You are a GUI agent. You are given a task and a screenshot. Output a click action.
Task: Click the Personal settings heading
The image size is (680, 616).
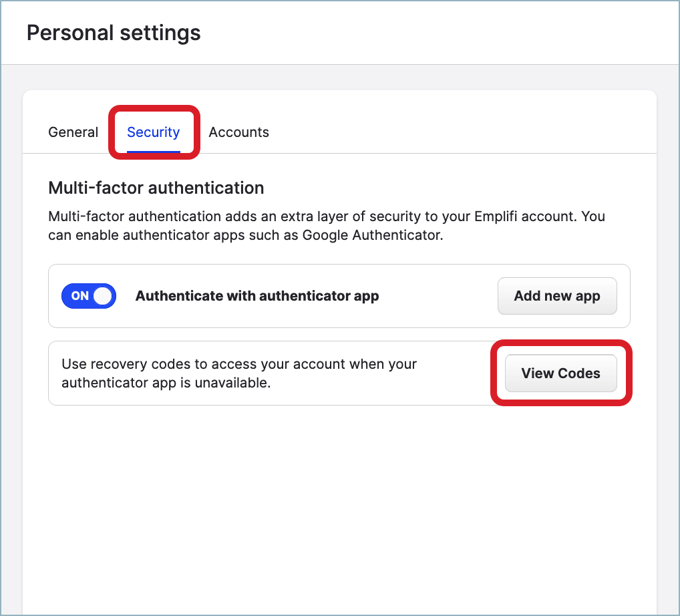pyautogui.click(x=113, y=32)
